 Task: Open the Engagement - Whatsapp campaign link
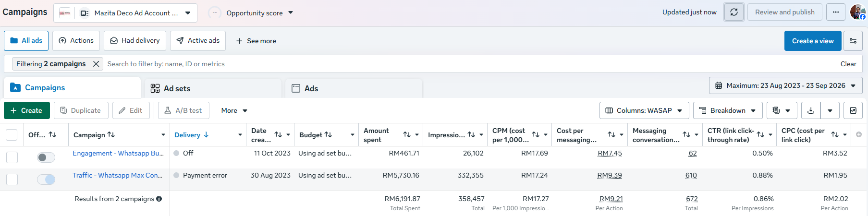tap(118, 153)
